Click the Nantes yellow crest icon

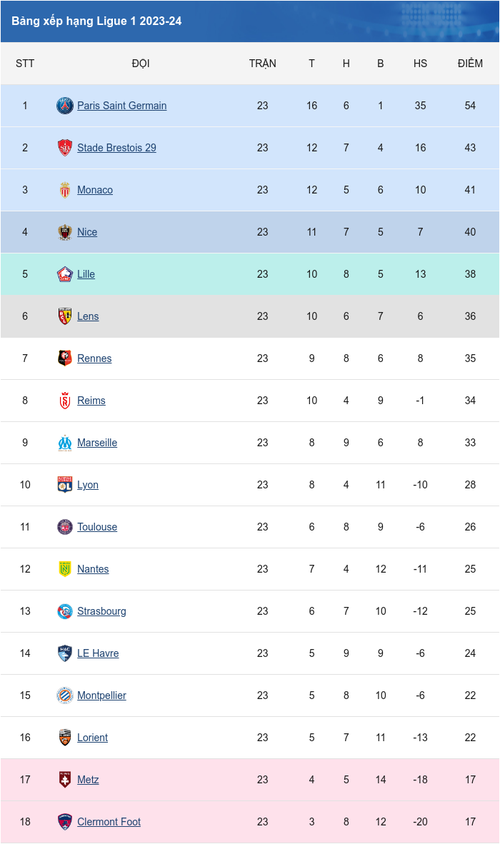[65, 569]
